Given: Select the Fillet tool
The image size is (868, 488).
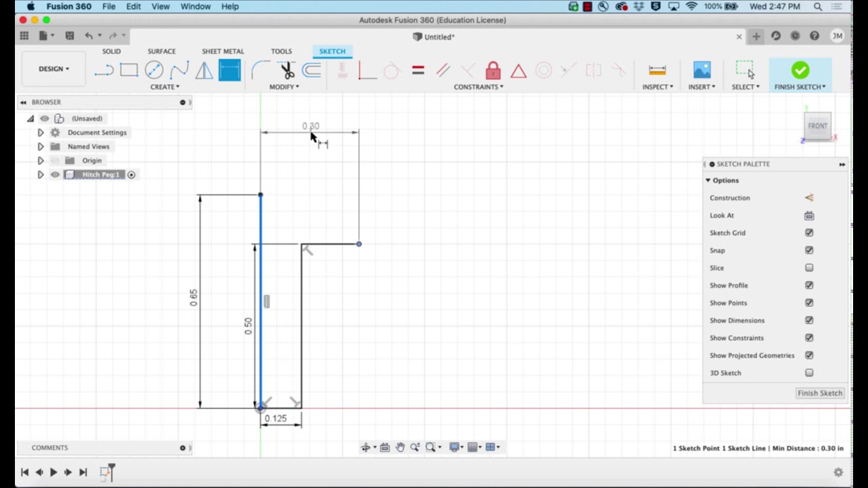Looking at the screenshot, I should click(260, 70).
